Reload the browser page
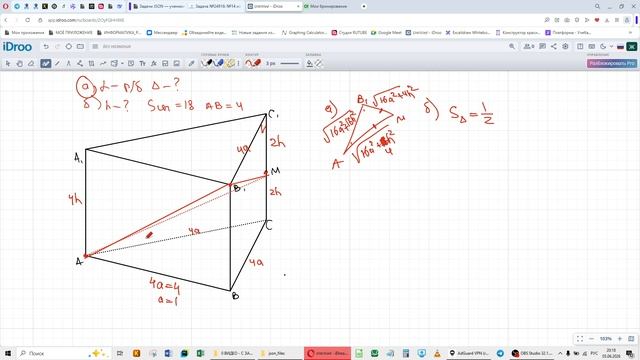Image resolution: width=640 pixels, height=360 pixels. (x=27, y=20)
